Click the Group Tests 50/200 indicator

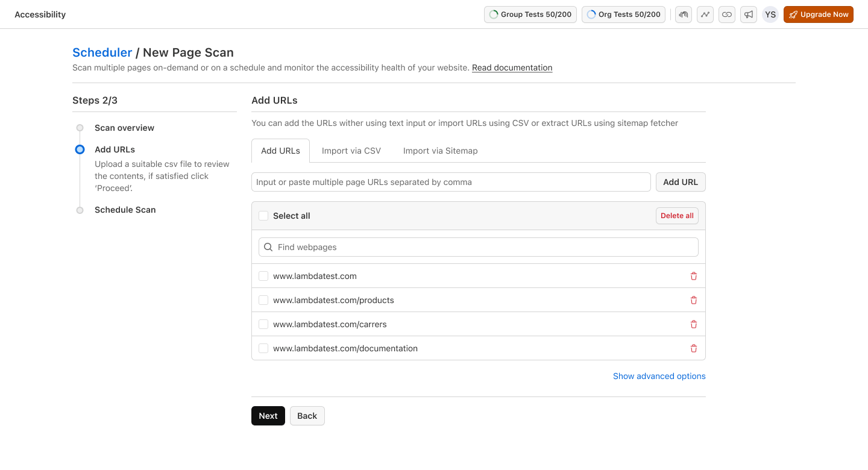(530, 14)
